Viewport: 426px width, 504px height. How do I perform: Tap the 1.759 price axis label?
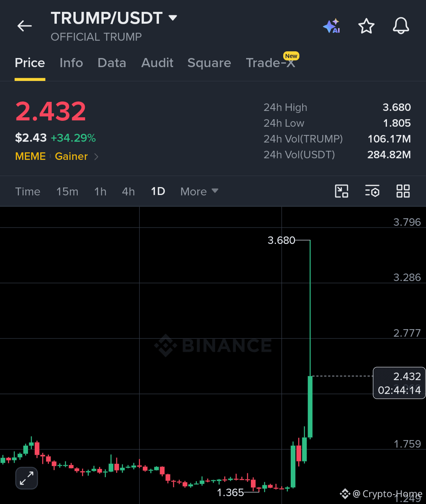coord(407,444)
